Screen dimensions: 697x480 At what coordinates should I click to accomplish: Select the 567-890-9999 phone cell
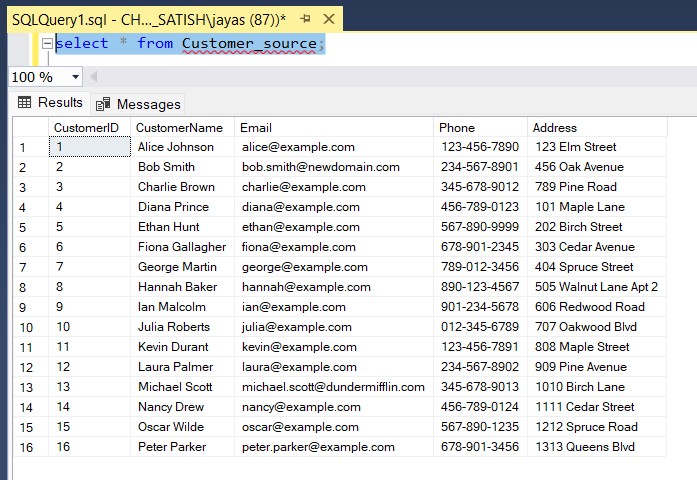coord(480,227)
